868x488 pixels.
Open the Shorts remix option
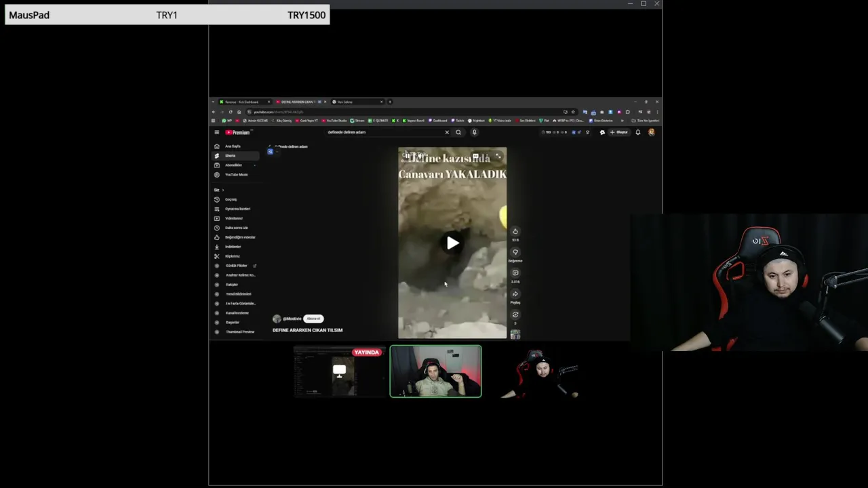point(515,314)
